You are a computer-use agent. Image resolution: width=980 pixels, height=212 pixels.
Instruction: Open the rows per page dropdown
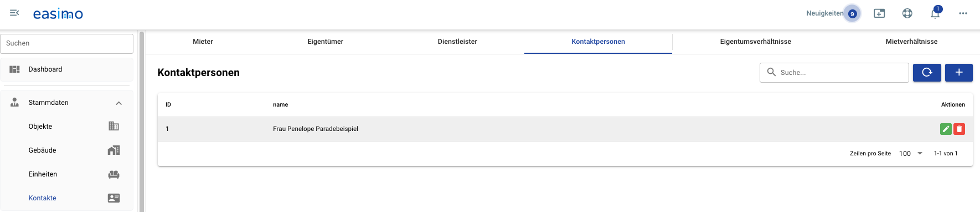(x=911, y=154)
